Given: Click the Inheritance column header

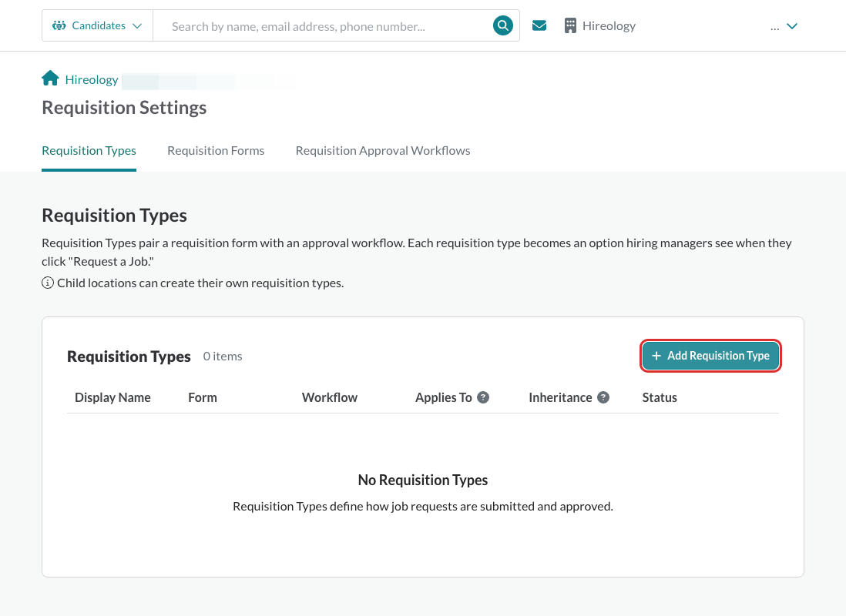Looking at the screenshot, I should click(x=560, y=397).
